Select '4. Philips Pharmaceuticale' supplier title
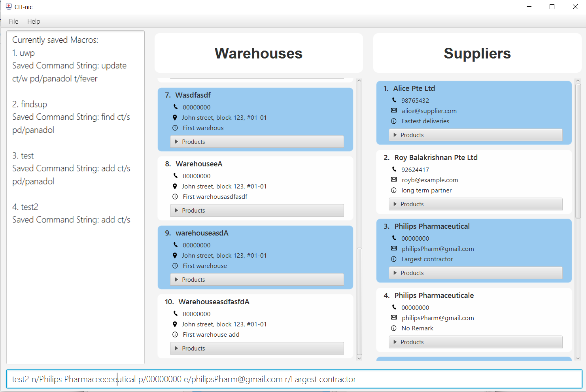The height and width of the screenshot is (392, 586). coord(429,295)
